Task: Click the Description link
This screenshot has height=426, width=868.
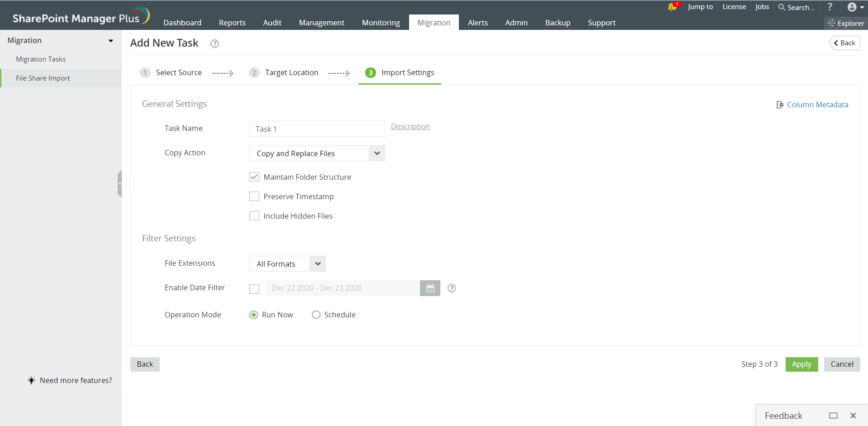Action: [410, 126]
